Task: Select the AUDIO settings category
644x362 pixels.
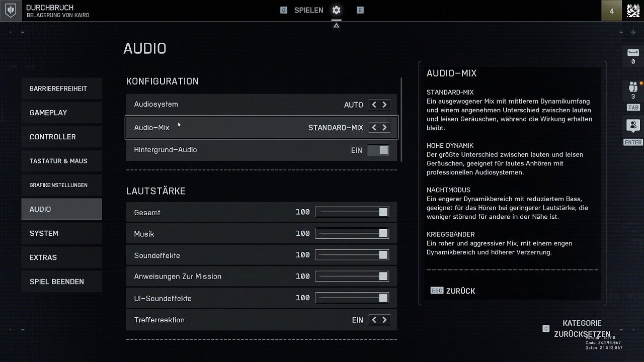Action: click(62, 209)
